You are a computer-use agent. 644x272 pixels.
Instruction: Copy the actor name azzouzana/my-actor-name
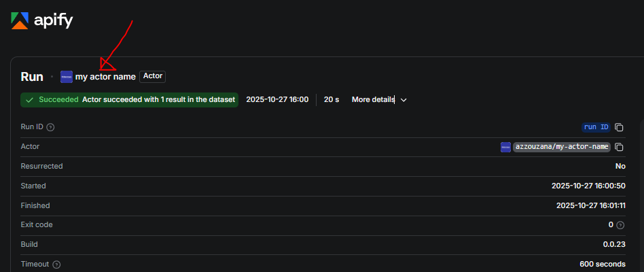tap(619, 147)
